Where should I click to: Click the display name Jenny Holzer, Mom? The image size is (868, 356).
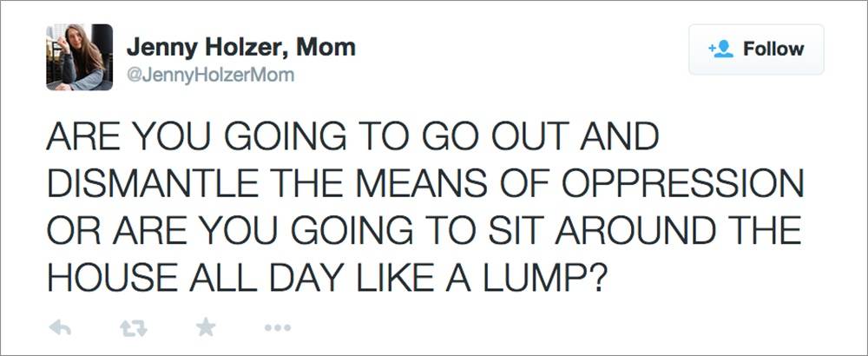tap(240, 47)
